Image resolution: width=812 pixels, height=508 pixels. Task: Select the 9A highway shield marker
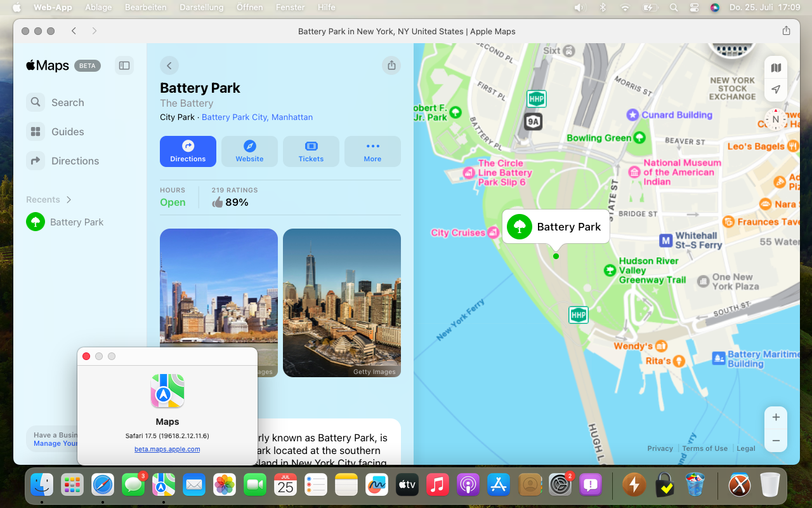click(x=533, y=122)
